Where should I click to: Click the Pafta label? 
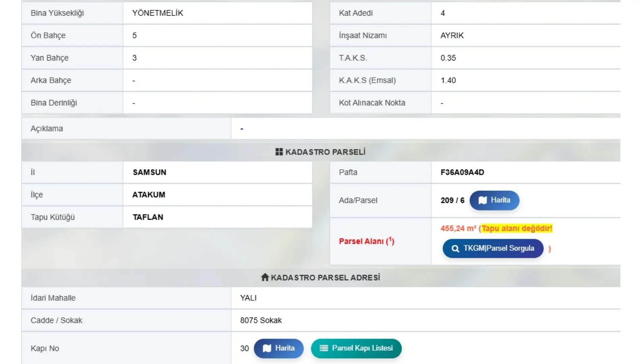point(348,172)
